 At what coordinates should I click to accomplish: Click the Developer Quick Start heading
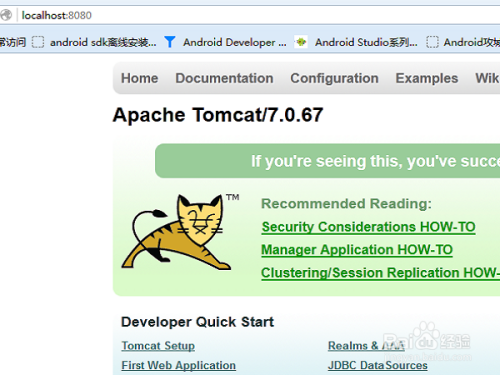[x=197, y=322]
